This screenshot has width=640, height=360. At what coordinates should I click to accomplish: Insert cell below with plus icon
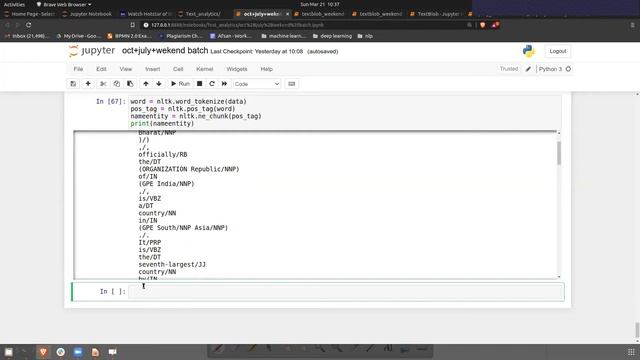pos(88,84)
